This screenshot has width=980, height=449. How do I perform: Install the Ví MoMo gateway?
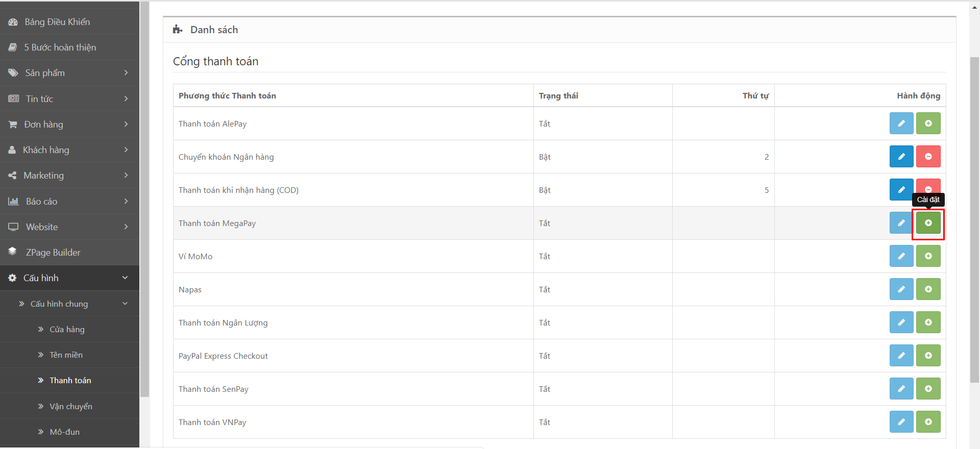[x=928, y=256]
